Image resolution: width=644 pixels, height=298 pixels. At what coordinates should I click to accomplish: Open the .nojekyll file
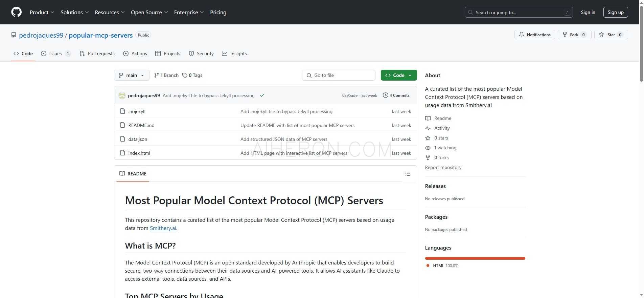(x=137, y=111)
